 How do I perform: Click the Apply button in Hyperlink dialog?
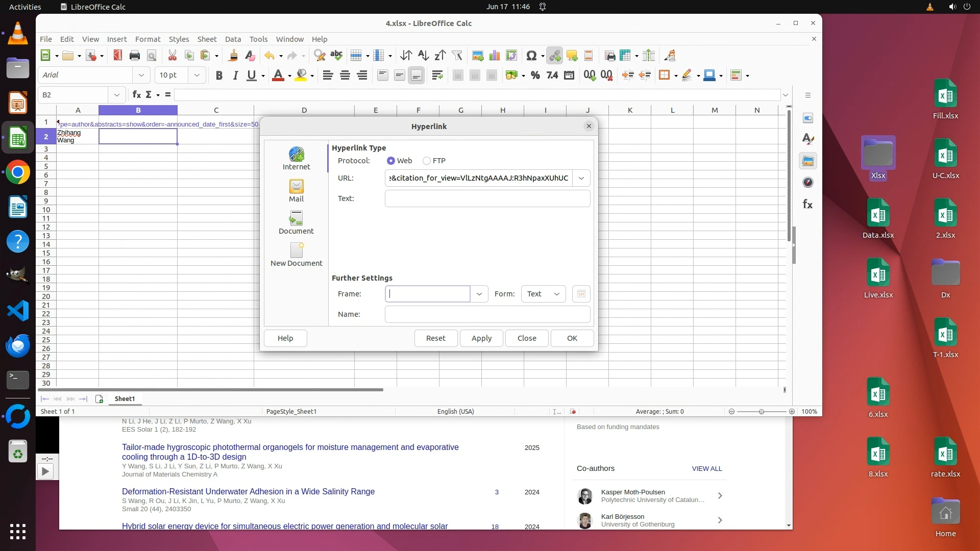click(481, 338)
